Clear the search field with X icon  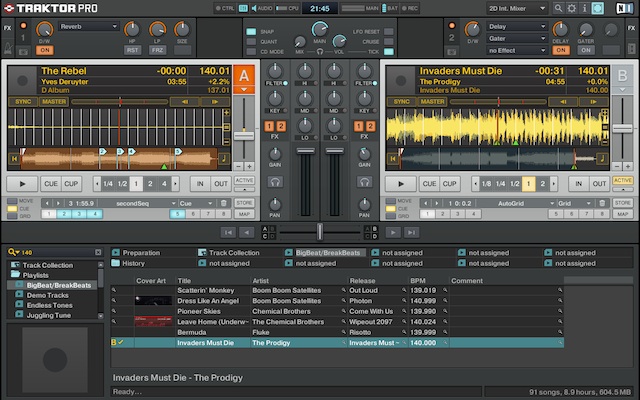[98, 252]
